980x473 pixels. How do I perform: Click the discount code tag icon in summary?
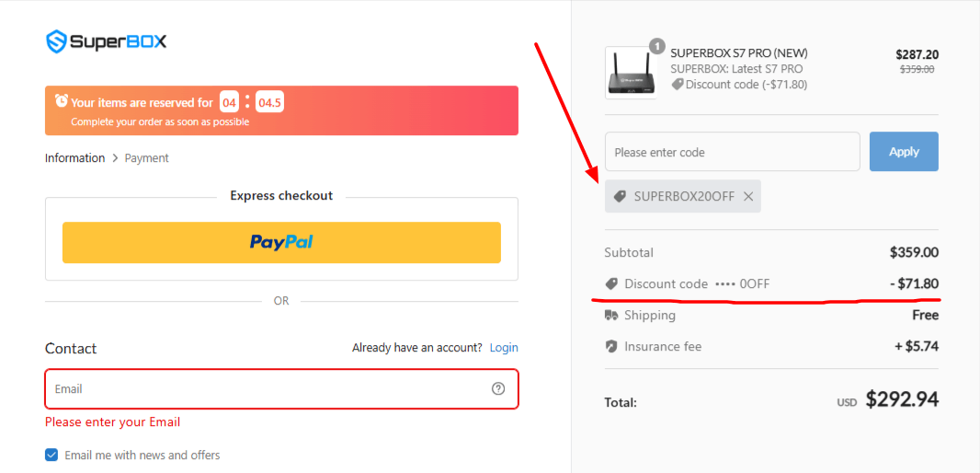tap(611, 283)
